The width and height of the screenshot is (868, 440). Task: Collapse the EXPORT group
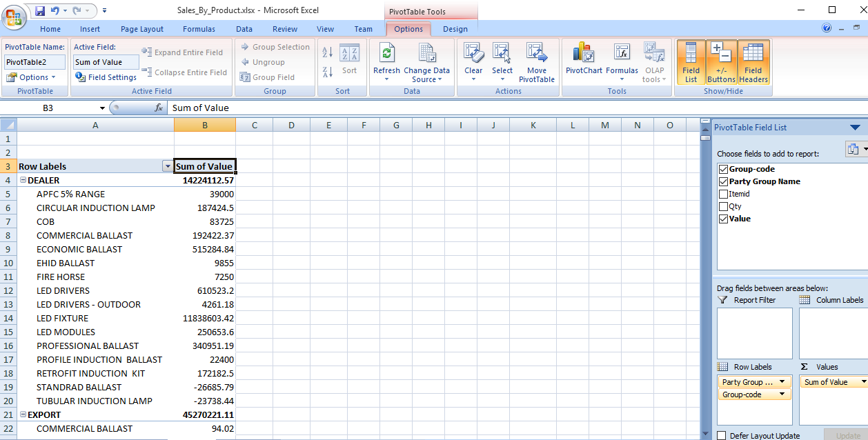click(x=23, y=414)
